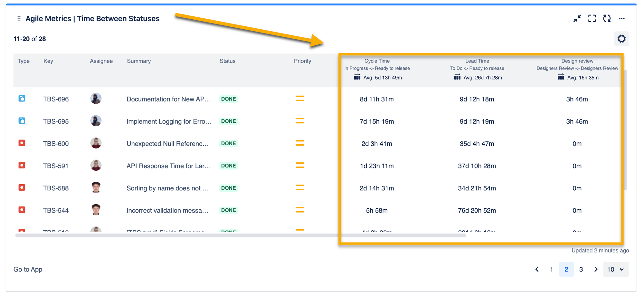Open issue TBS-588

56,188
